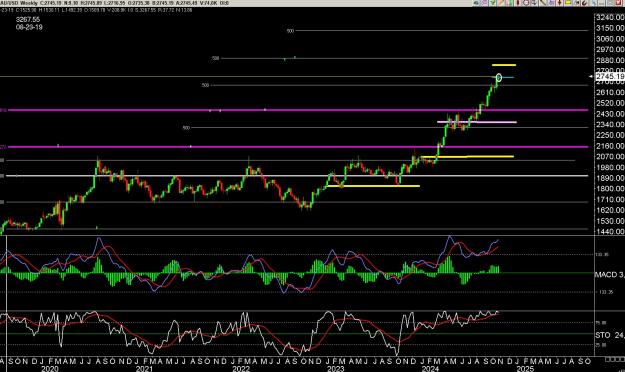Click the STO indicator label
Screen dimensions: 625x372
[610, 335]
